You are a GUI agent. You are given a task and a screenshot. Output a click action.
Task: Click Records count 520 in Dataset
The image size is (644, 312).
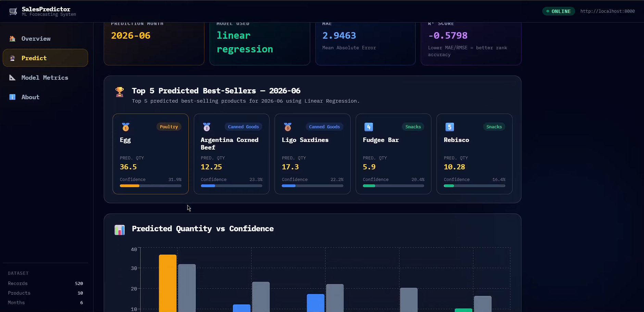coord(79,284)
